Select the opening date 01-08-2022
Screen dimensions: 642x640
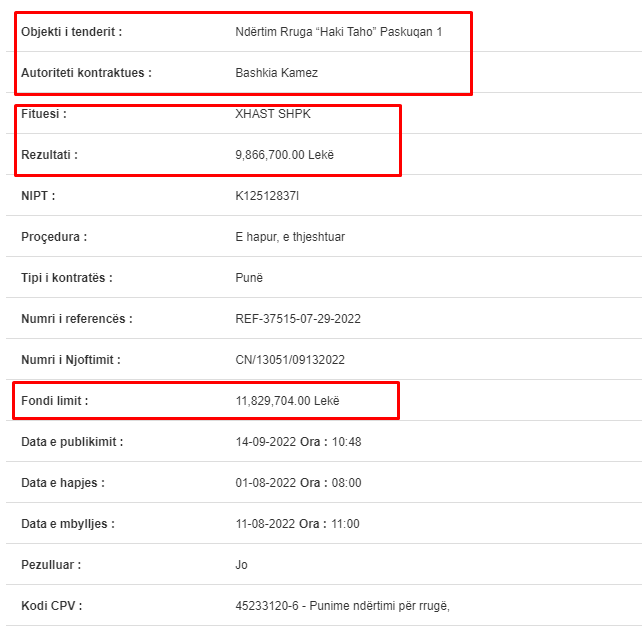[266, 483]
